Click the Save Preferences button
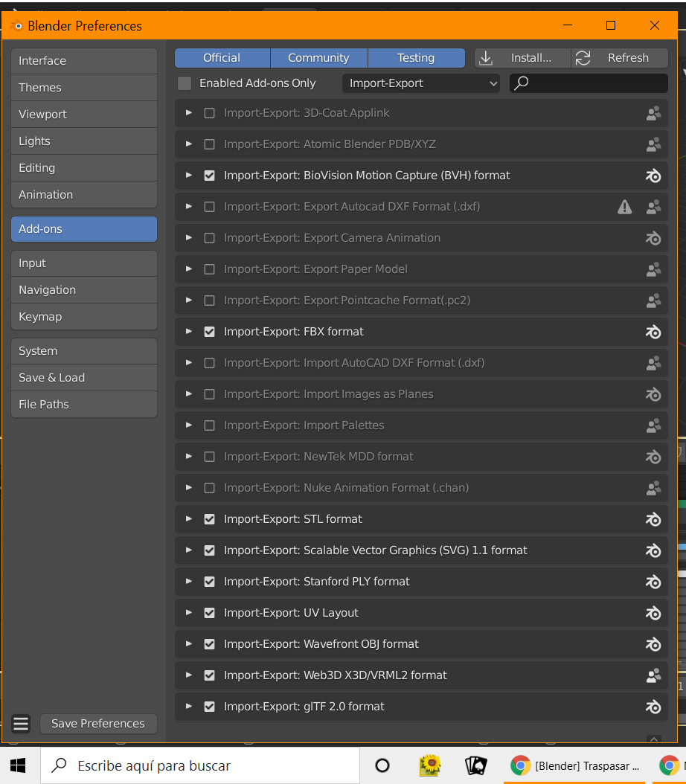This screenshot has height=784, width=686. coord(98,723)
